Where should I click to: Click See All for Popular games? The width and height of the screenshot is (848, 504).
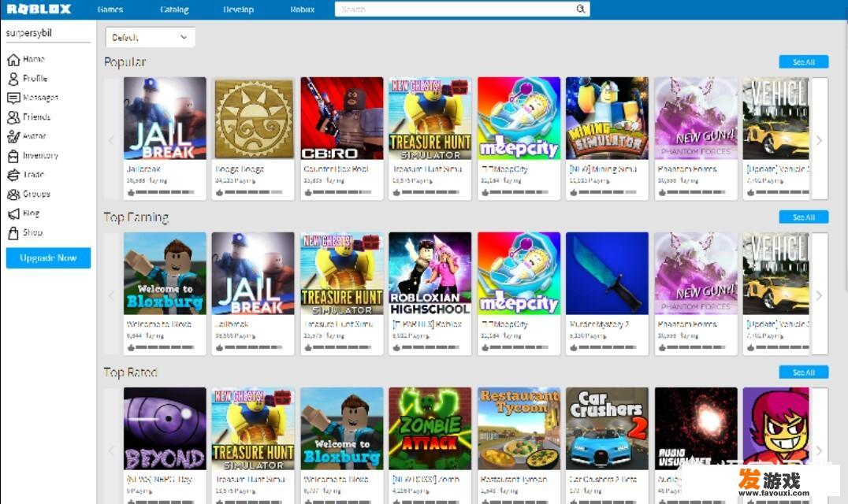pos(804,62)
